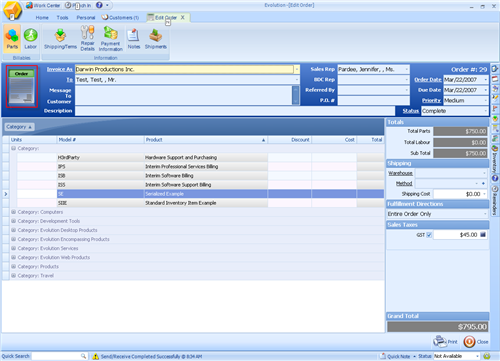Image resolution: width=500 pixels, height=361 pixels.
Task: Click the Punch In clock icon
Action: (68, 5)
